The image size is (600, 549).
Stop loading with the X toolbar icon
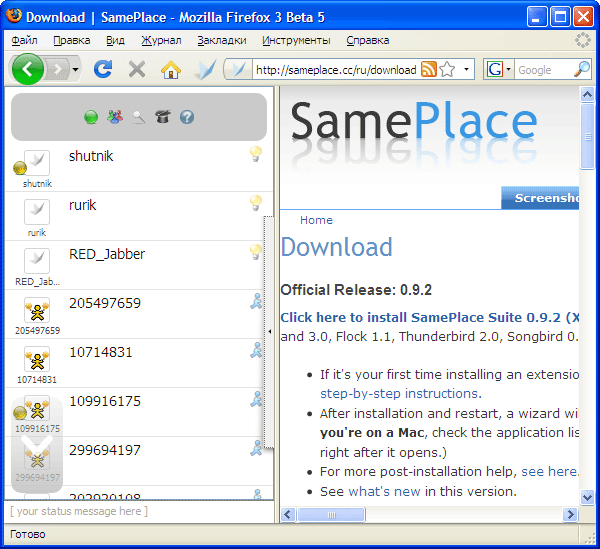[137, 70]
